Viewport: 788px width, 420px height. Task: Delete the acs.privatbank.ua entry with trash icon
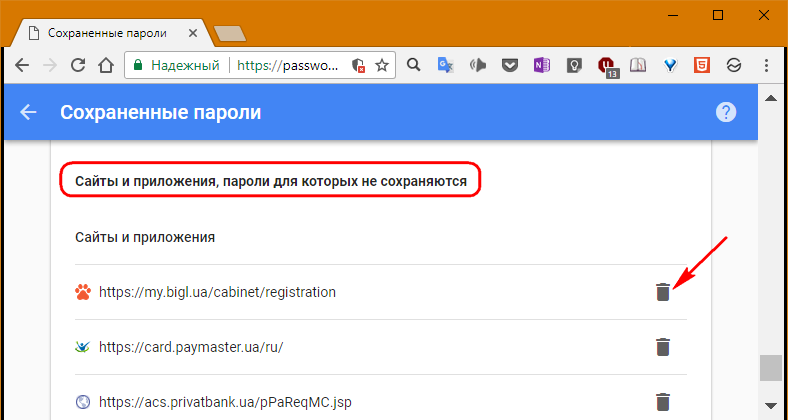[663, 402]
